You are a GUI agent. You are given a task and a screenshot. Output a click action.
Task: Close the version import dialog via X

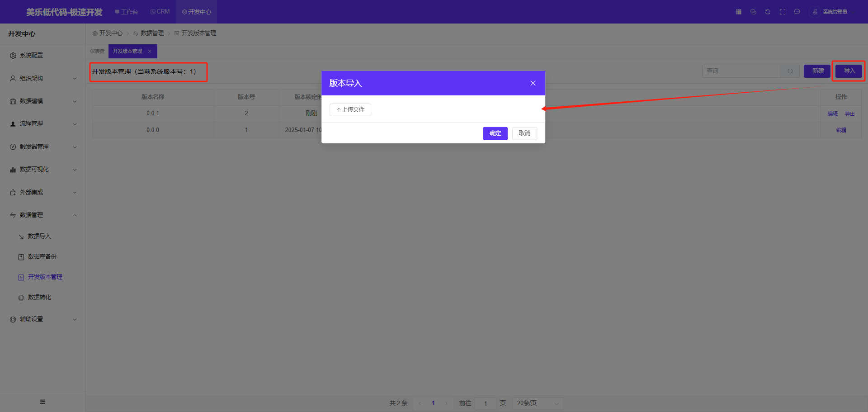pyautogui.click(x=533, y=83)
